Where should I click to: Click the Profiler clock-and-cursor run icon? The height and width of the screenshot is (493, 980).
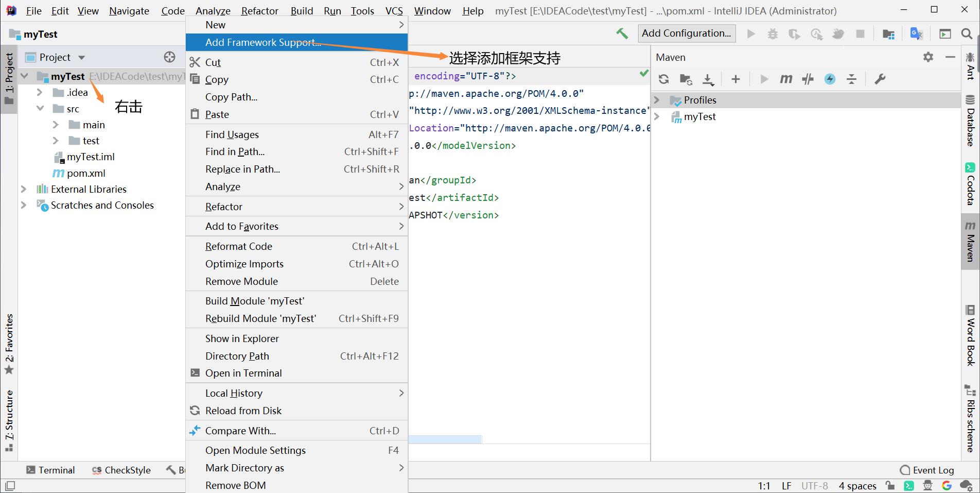(x=816, y=34)
